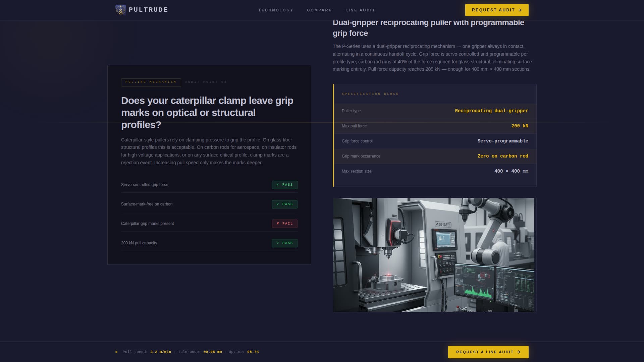Screen dimensions: 644x362
Task: Select COMPARE in the top navigation
Action: (x=319, y=10)
